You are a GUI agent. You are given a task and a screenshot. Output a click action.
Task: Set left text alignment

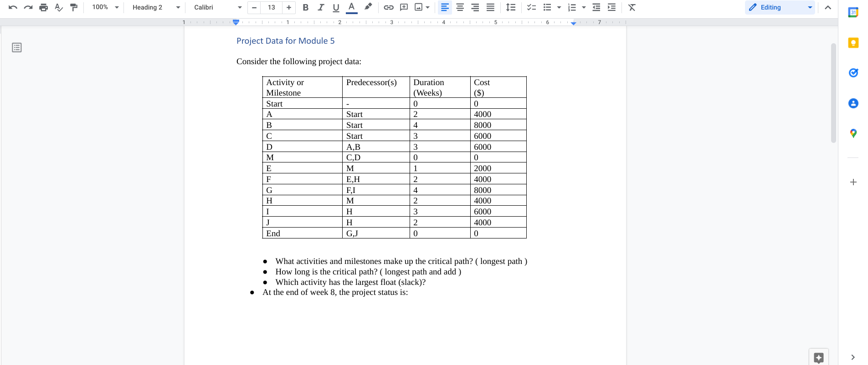click(445, 7)
